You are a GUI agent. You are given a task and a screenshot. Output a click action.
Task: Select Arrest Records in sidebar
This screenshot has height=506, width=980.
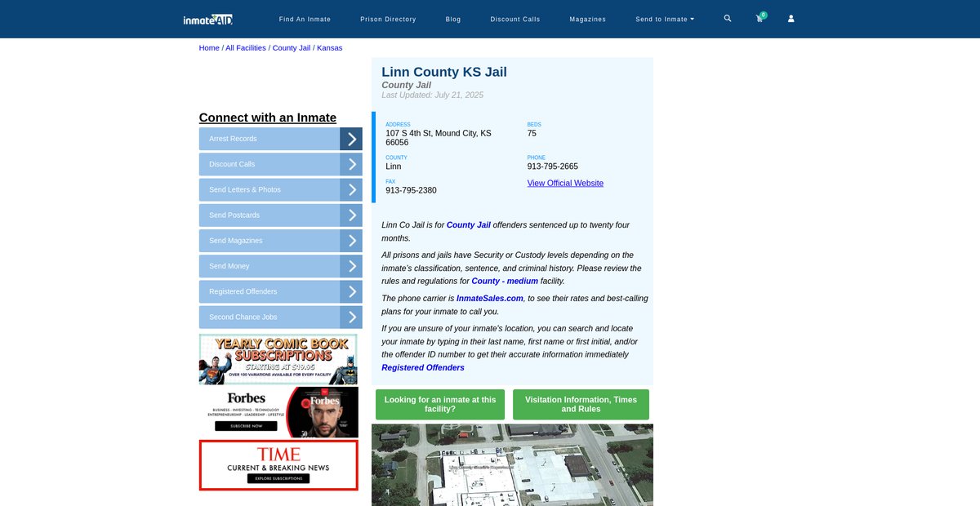(233, 139)
